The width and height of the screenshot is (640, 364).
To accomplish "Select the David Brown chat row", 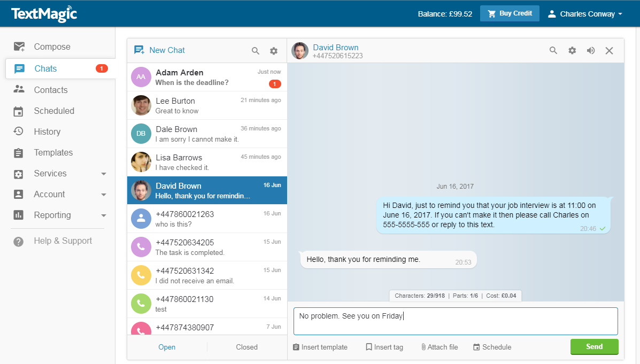I will tap(207, 190).
